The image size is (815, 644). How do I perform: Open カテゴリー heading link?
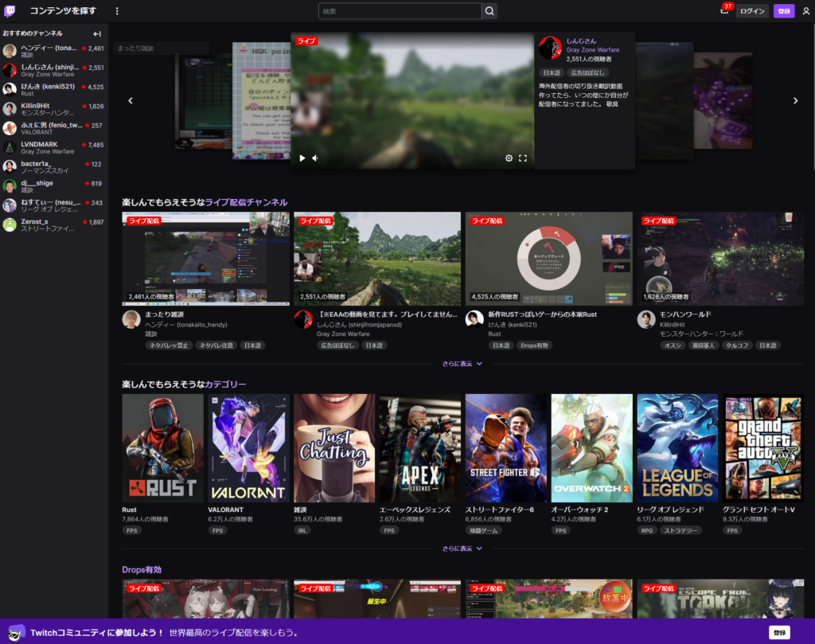(225, 384)
